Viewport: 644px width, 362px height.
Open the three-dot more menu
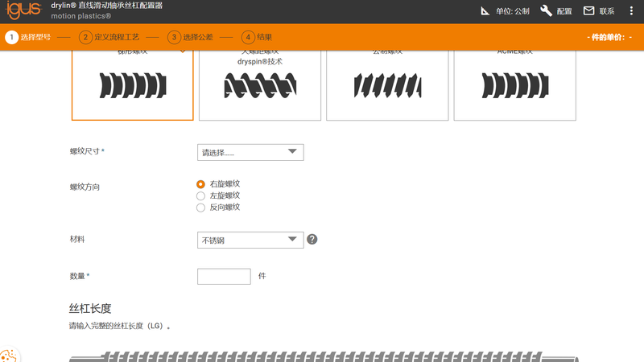point(631,10)
